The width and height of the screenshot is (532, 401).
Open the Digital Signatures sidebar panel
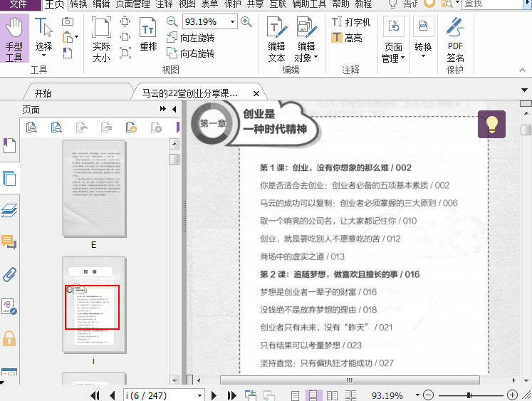(x=9, y=306)
